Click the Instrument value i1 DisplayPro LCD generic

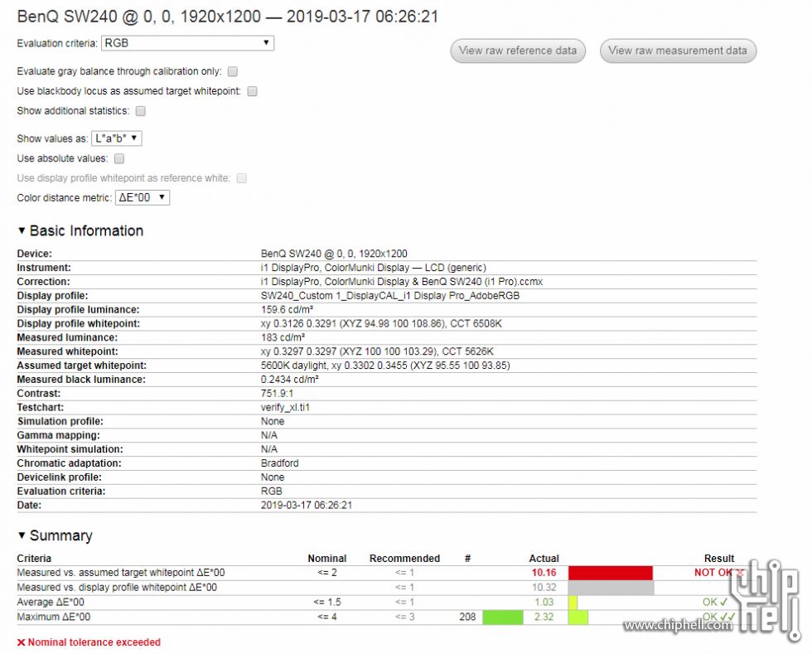pyautogui.click(x=374, y=268)
